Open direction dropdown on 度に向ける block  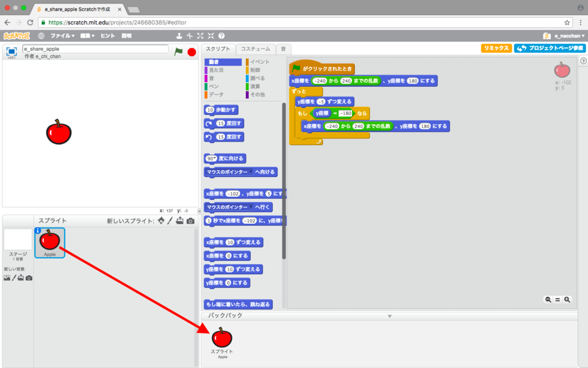coord(215,159)
